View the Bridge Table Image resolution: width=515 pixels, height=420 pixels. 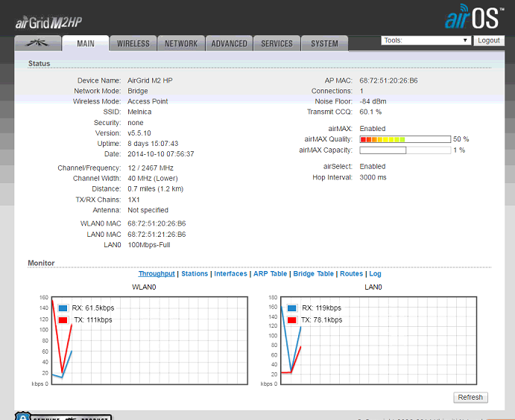[313, 273]
